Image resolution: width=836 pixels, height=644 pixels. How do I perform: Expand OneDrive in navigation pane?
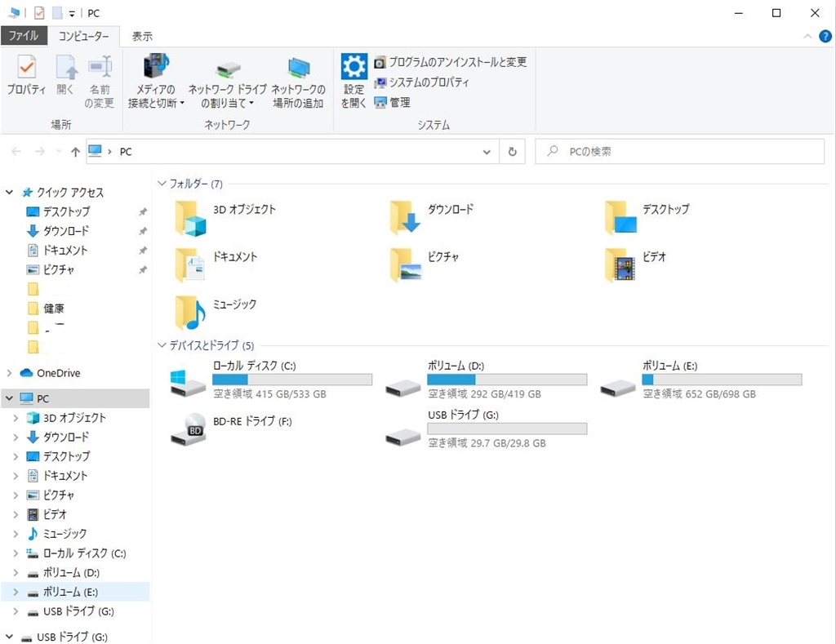click(9, 373)
